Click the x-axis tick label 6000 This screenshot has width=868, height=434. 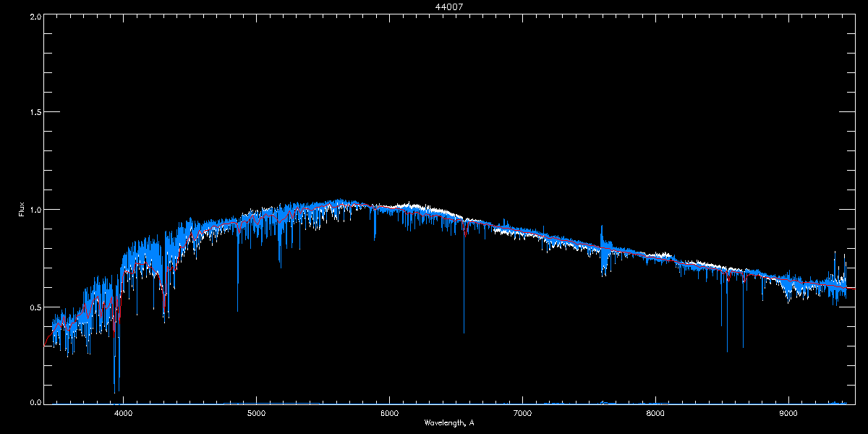(x=389, y=414)
